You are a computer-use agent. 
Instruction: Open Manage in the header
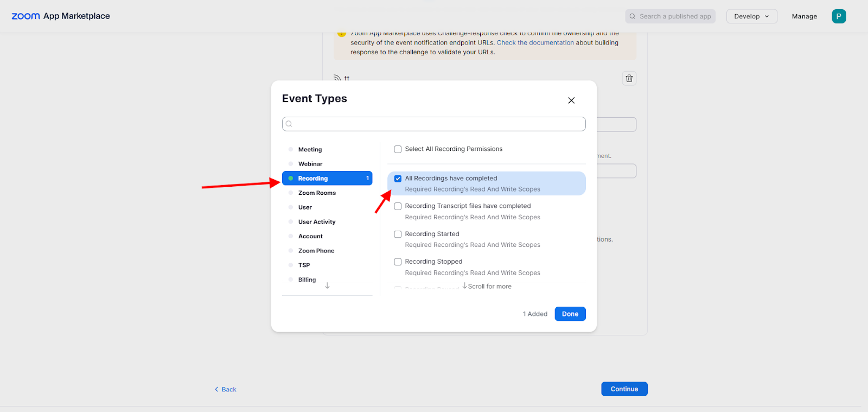tap(804, 16)
